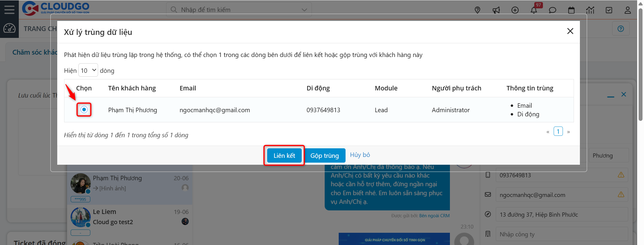
Task: Go to page 1 in pagination
Action: (558, 131)
